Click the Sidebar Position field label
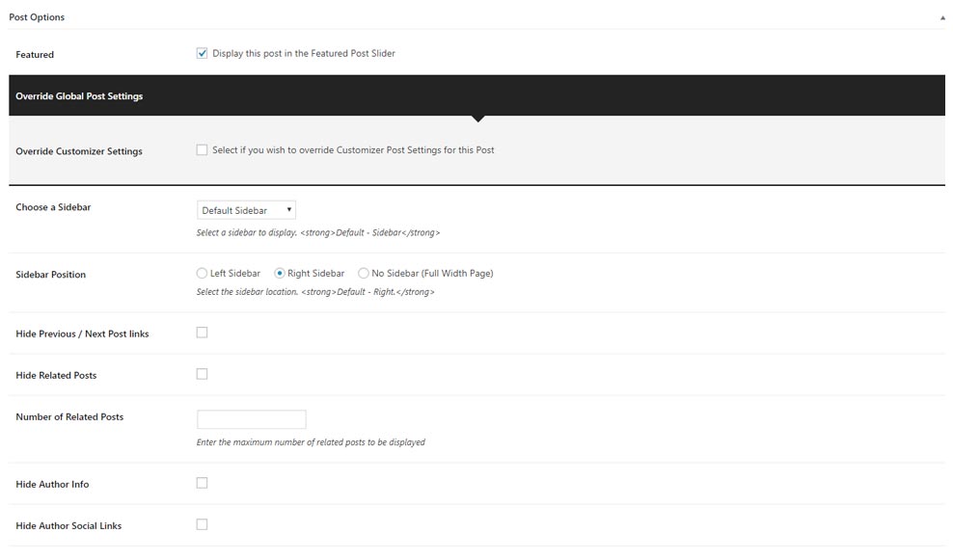953x560 pixels. 50,275
